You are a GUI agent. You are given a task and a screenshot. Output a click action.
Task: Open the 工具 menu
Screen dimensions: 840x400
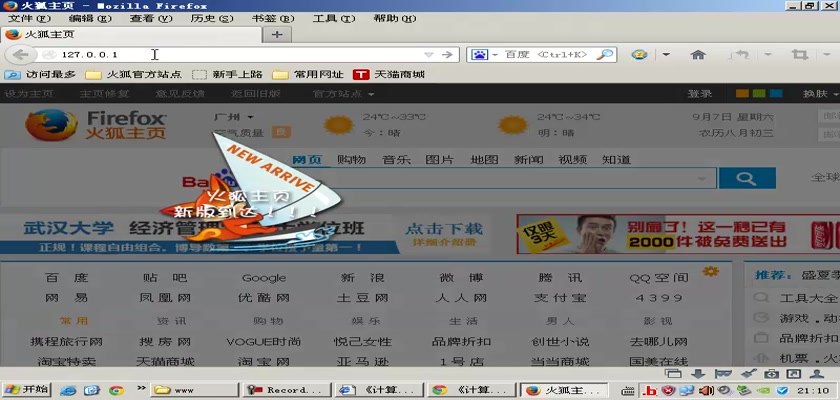point(334,18)
